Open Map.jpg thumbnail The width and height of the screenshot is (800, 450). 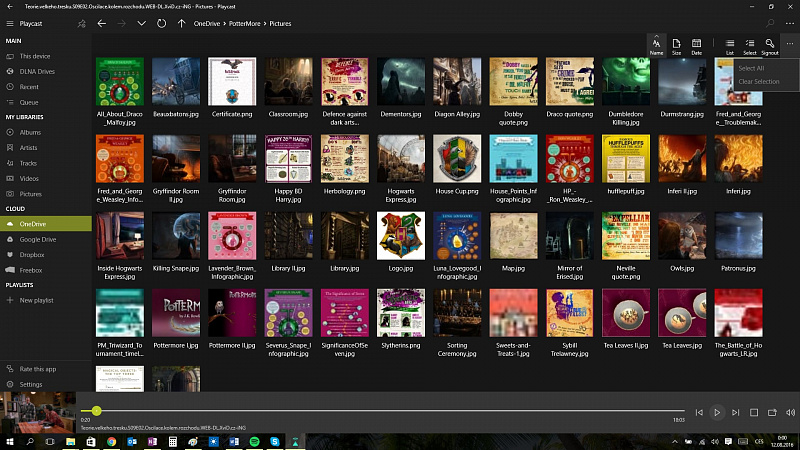(x=513, y=236)
